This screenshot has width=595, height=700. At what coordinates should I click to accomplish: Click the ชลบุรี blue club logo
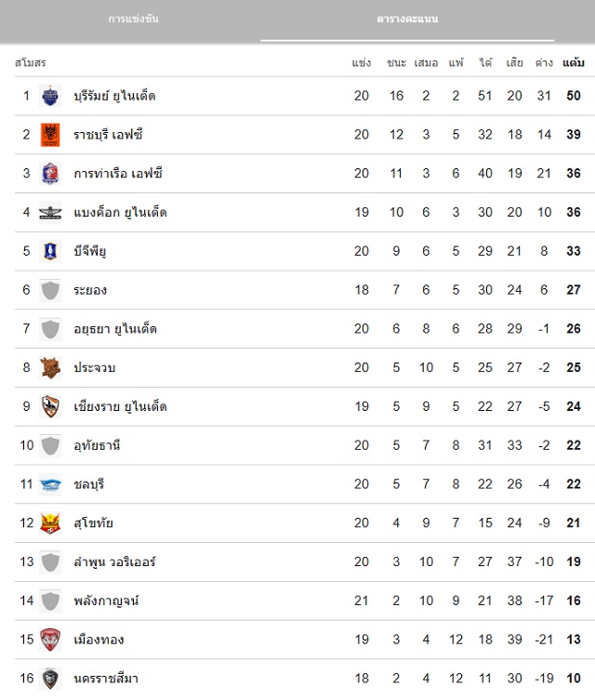coord(50,484)
